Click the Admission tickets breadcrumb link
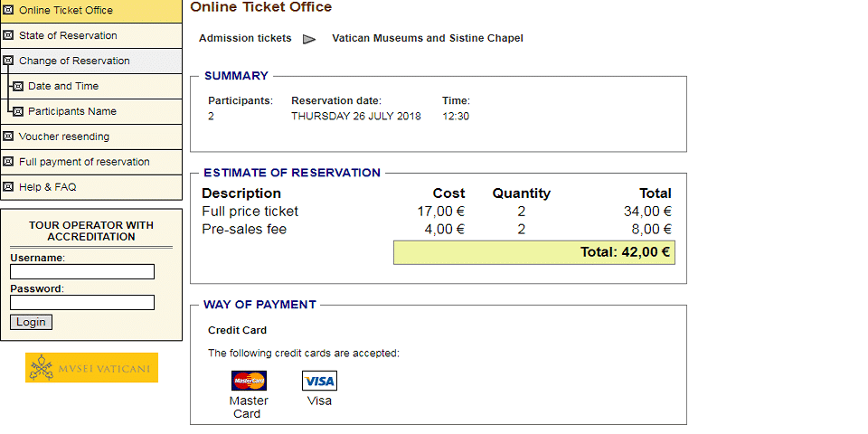 pyautogui.click(x=245, y=38)
